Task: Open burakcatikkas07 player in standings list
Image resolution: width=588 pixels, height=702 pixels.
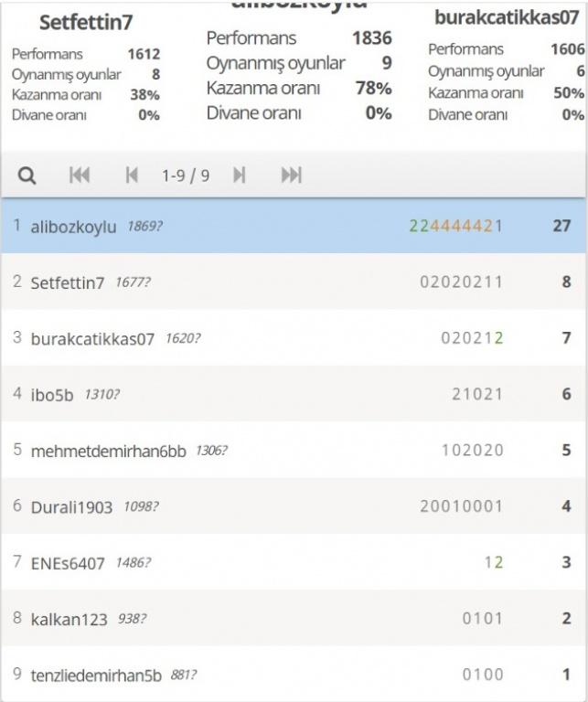Action: click(92, 339)
